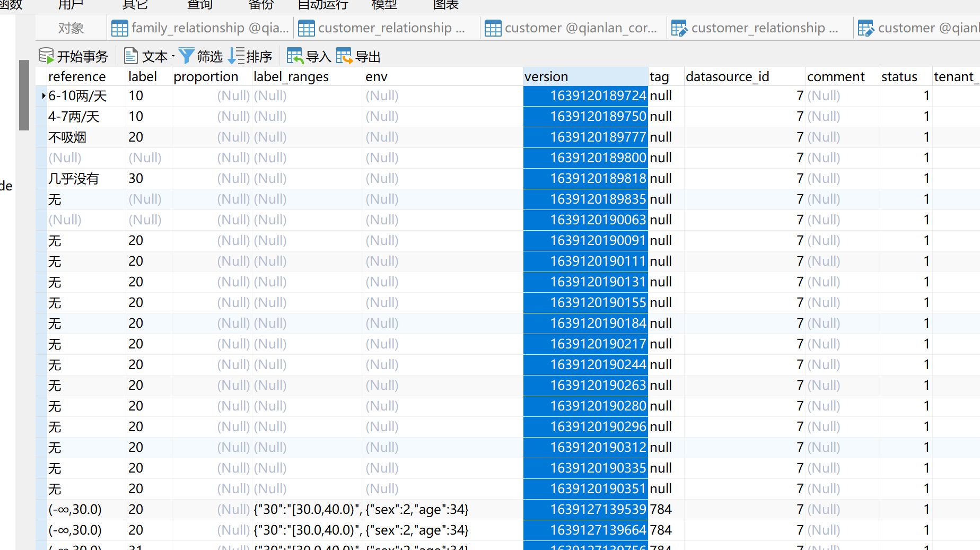
Task: Open the 模型 menu
Action: tap(384, 5)
